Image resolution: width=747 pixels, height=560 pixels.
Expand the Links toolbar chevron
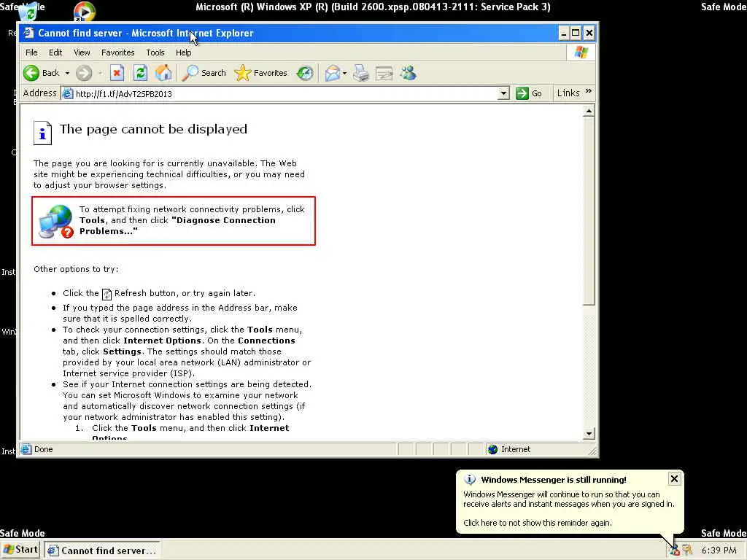[x=589, y=91]
